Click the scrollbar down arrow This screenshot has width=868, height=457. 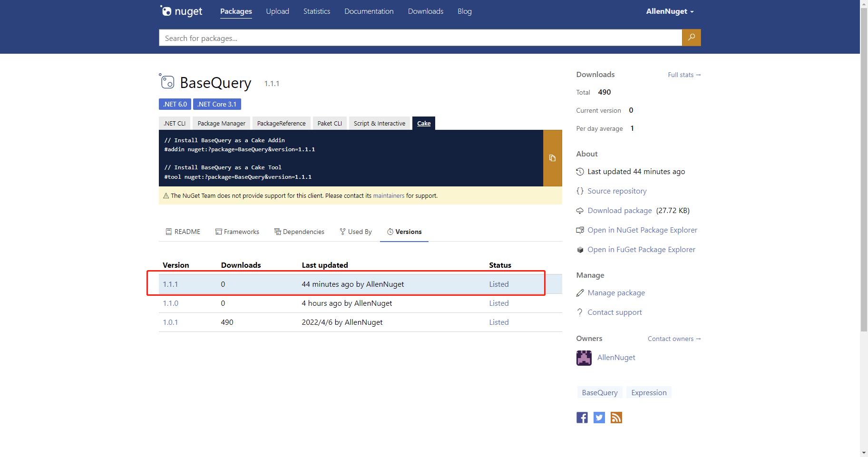[864, 453]
